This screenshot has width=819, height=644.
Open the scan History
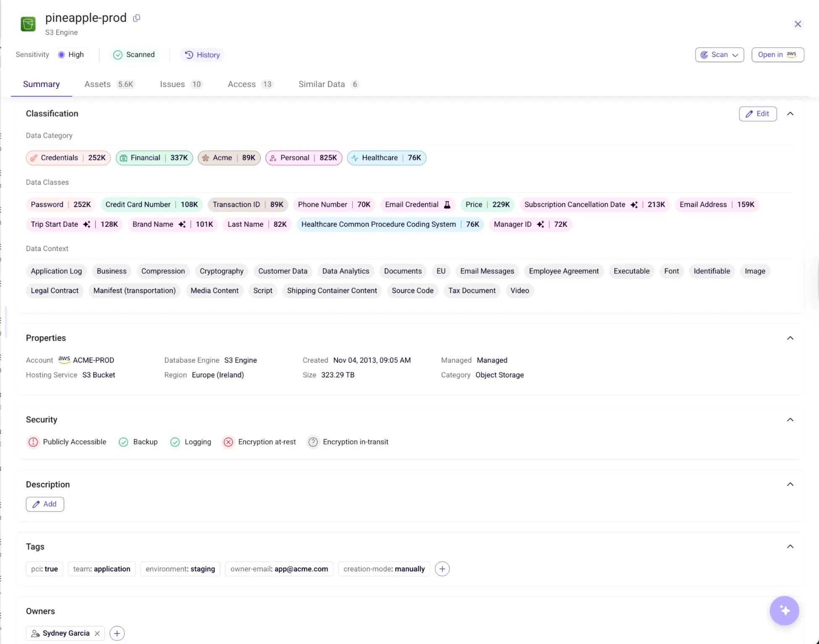(x=202, y=55)
